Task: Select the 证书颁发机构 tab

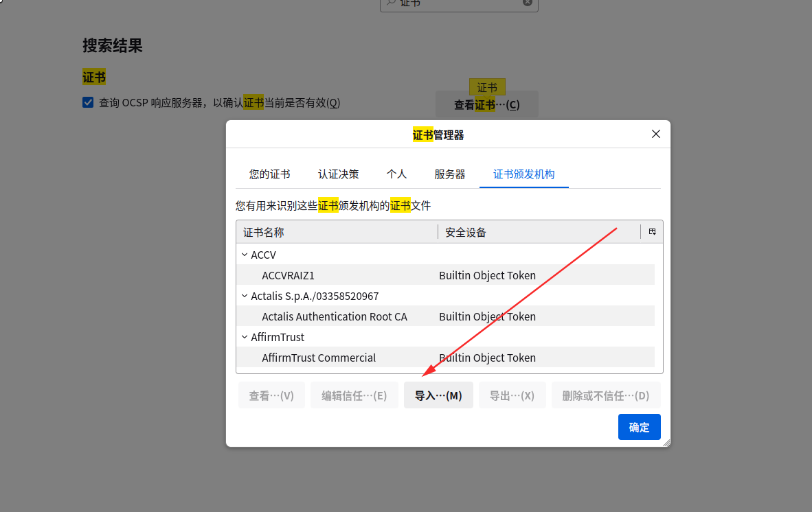Action: click(x=523, y=174)
